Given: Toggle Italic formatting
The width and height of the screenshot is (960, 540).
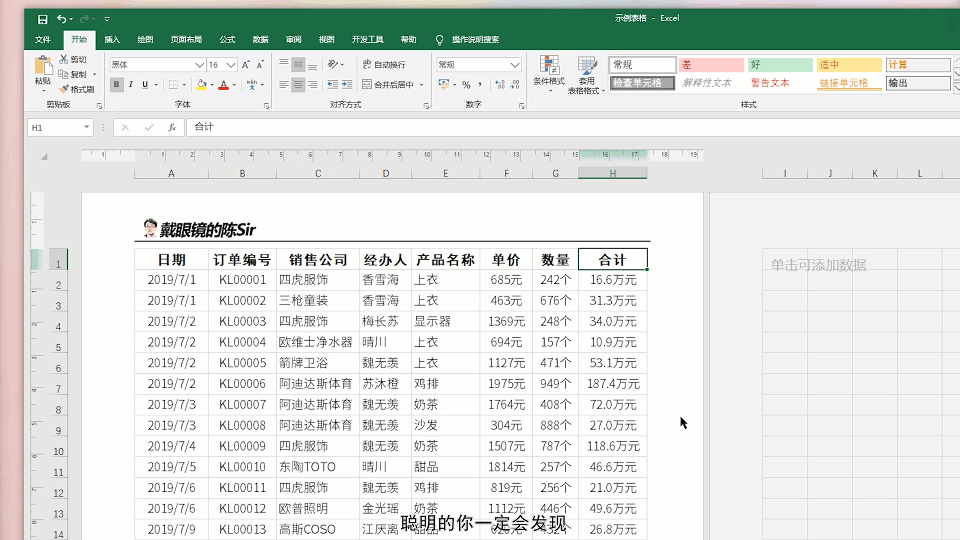Looking at the screenshot, I should pyautogui.click(x=130, y=84).
